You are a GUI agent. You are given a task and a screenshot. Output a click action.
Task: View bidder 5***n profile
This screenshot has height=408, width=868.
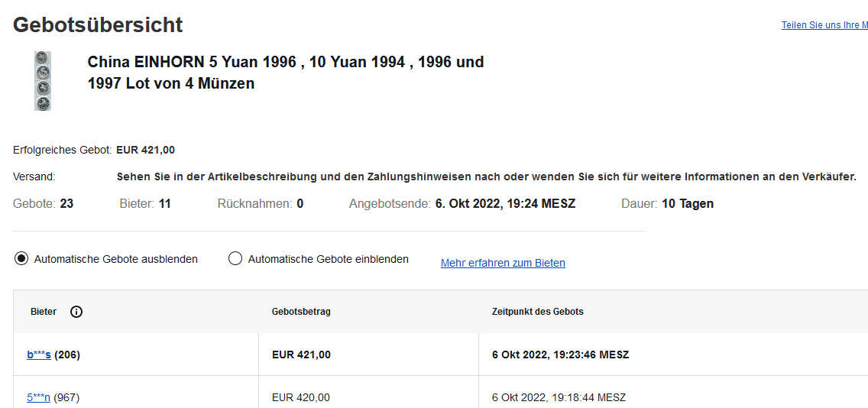click(x=38, y=397)
